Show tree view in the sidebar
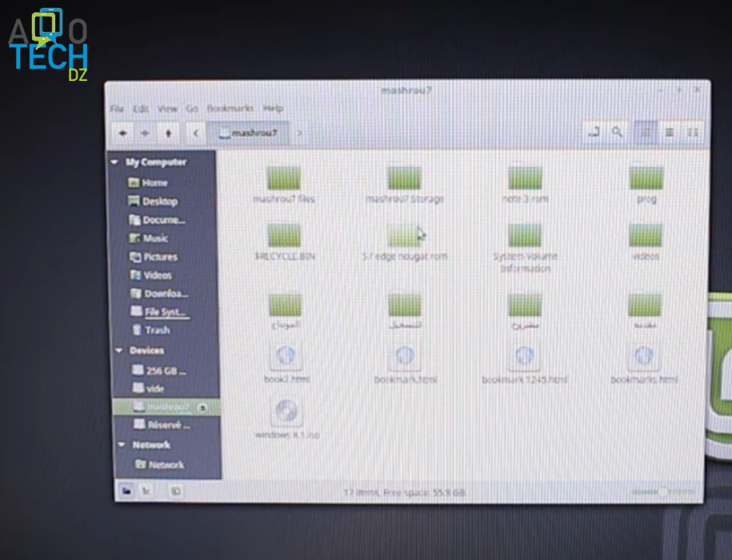 tap(146, 491)
